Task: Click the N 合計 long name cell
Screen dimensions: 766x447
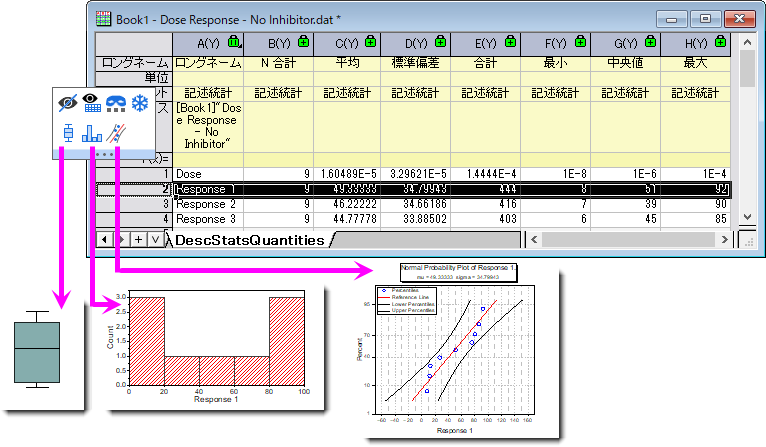Action: click(x=278, y=63)
